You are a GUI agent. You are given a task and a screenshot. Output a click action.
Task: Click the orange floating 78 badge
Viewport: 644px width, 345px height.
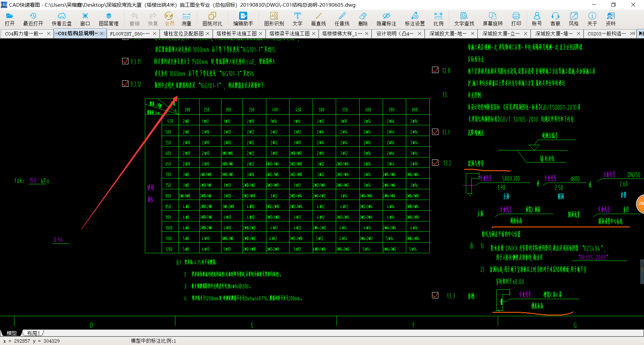point(640,204)
